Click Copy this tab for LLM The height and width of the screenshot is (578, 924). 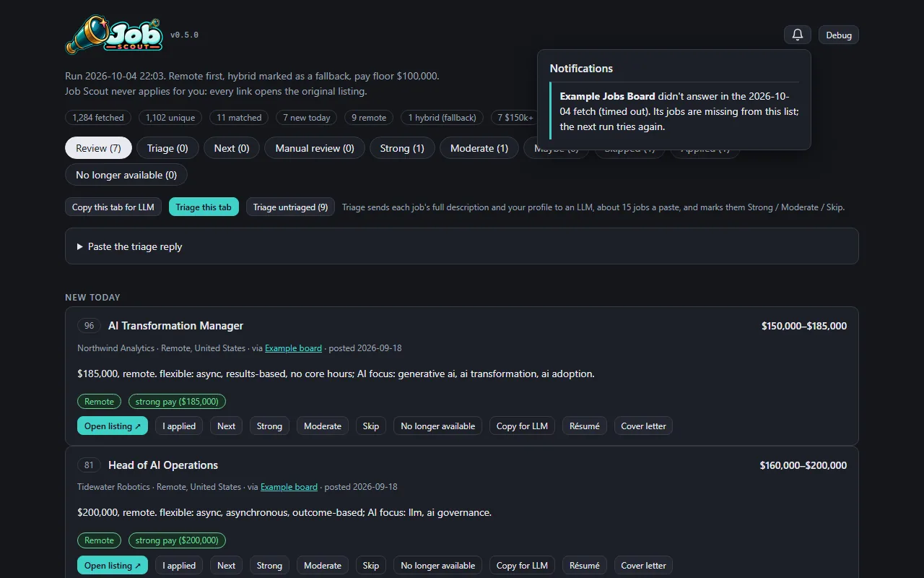click(x=113, y=207)
